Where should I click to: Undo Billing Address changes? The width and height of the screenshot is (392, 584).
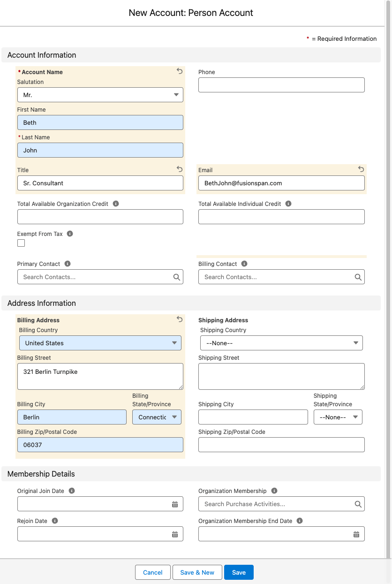coord(180,319)
